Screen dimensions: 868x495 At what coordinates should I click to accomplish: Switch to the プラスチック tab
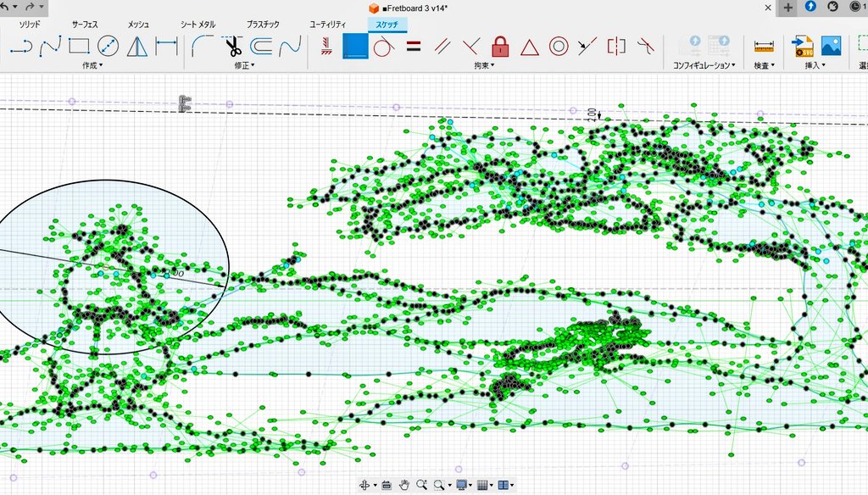point(263,25)
